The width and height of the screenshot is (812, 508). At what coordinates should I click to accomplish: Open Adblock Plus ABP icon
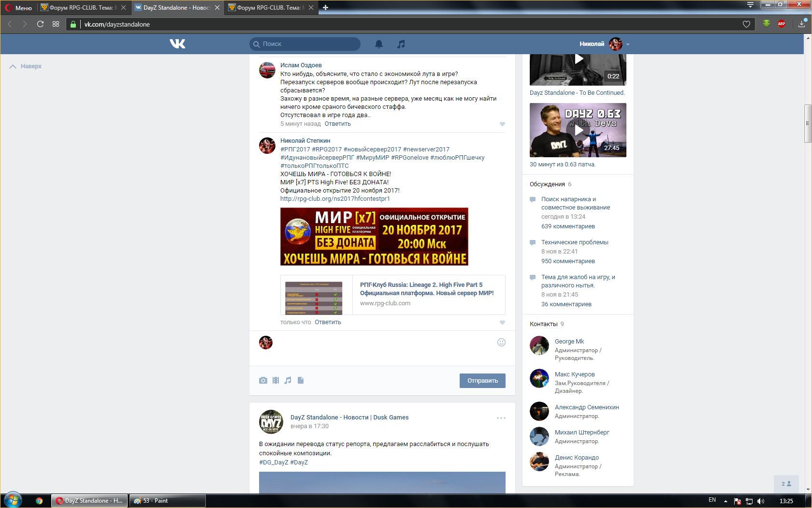782,24
